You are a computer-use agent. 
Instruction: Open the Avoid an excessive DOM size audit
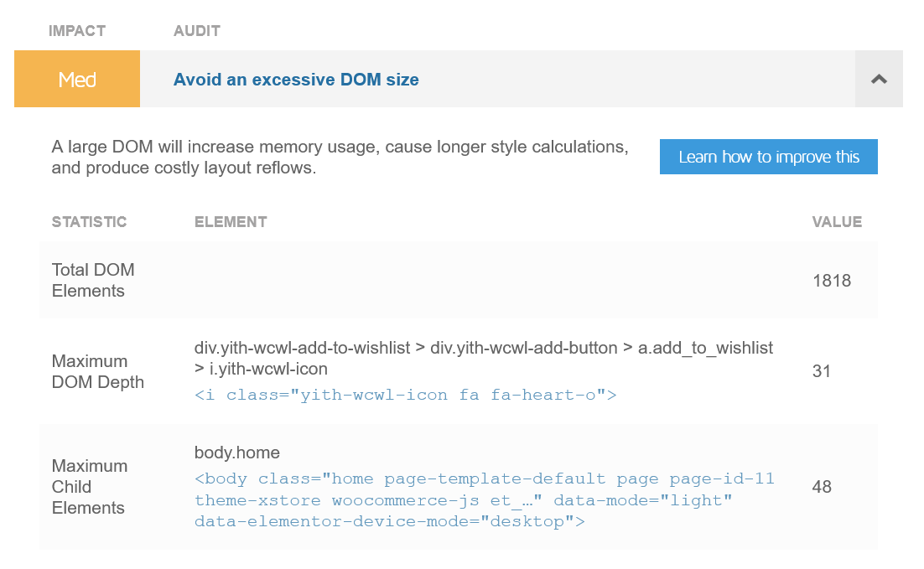(296, 80)
